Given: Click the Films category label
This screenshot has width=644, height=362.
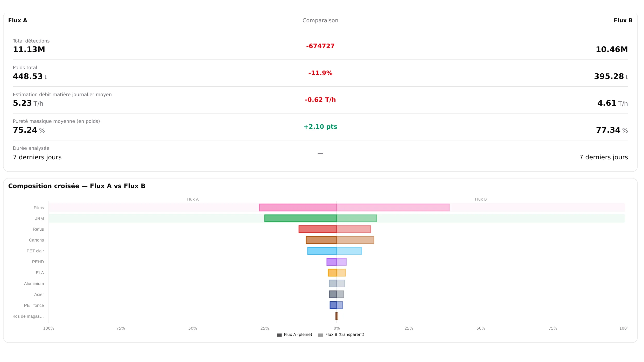Looking at the screenshot, I should [39, 208].
